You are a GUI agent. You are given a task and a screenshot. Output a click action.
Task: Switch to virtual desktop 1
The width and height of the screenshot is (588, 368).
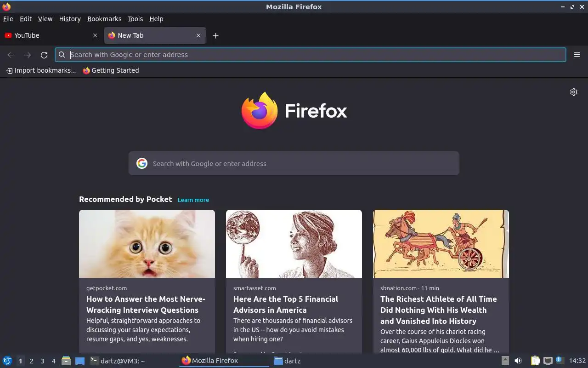[x=20, y=361]
